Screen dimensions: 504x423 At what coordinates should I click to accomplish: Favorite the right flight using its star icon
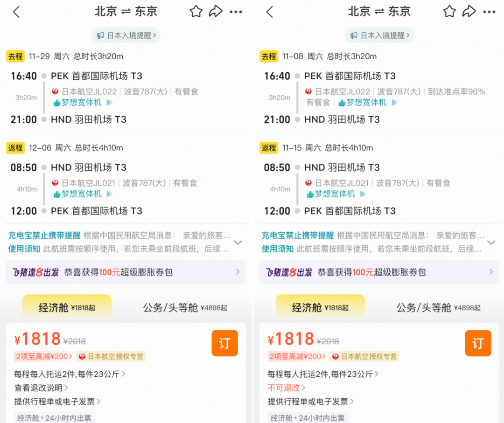pyautogui.click(x=449, y=11)
